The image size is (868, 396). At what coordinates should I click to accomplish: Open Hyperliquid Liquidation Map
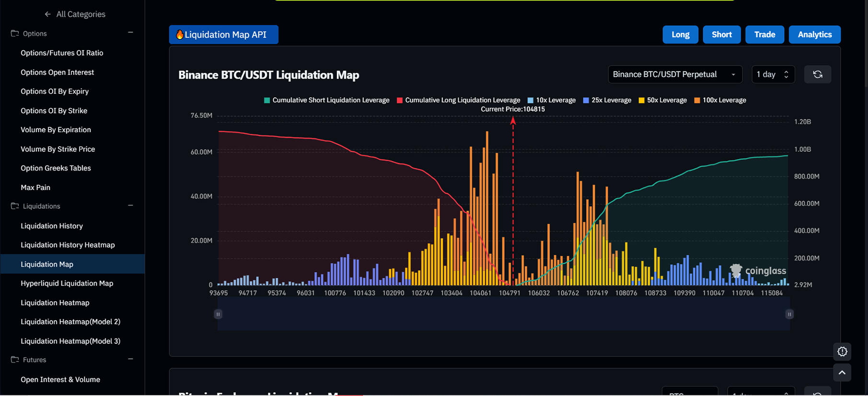(67, 283)
